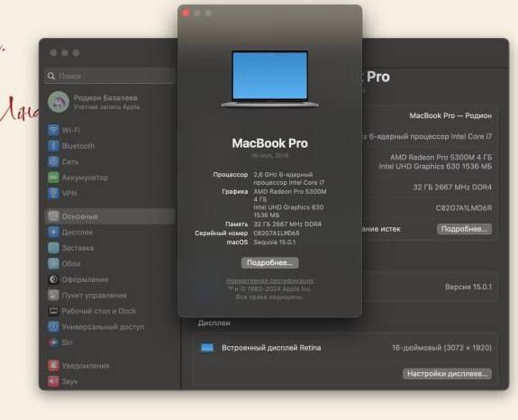Select the VPN icon in sidebar
Screen dimensions: 518x420
(x=53, y=193)
